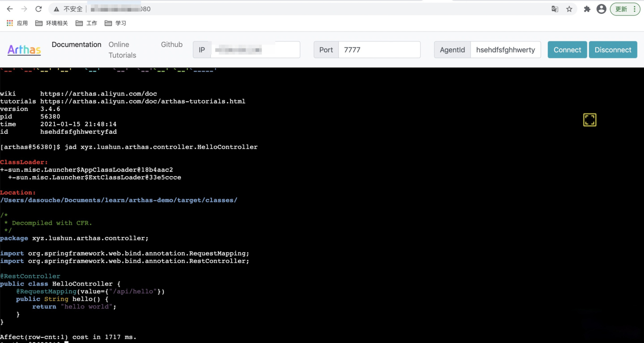This screenshot has height=343, width=644.
Task: Open the Online Tutorials link
Action: [x=122, y=50]
